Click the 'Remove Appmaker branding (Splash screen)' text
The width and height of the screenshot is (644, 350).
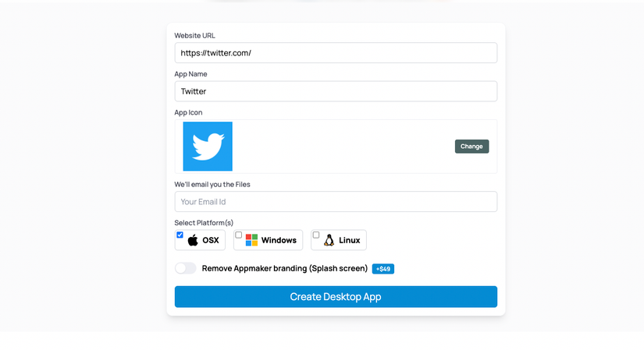click(285, 268)
